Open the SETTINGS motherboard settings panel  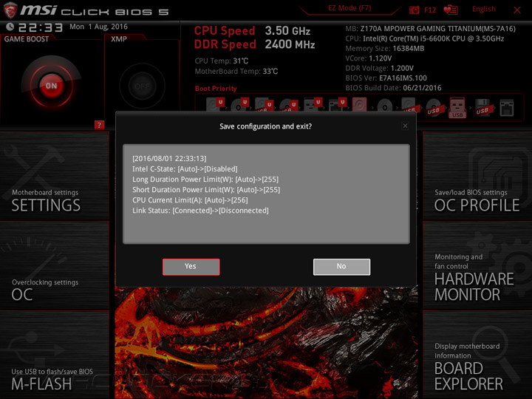coord(54,176)
